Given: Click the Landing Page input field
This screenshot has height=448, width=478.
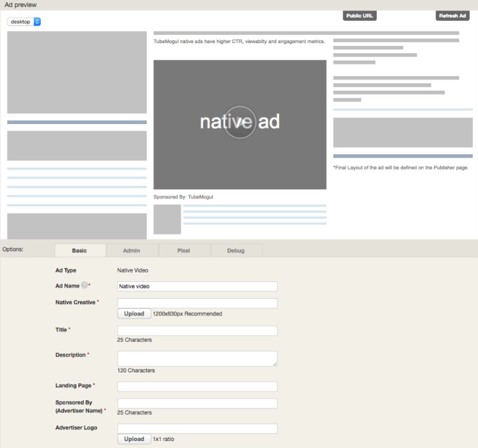Looking at the screenshot, I should tap(197, 386).
